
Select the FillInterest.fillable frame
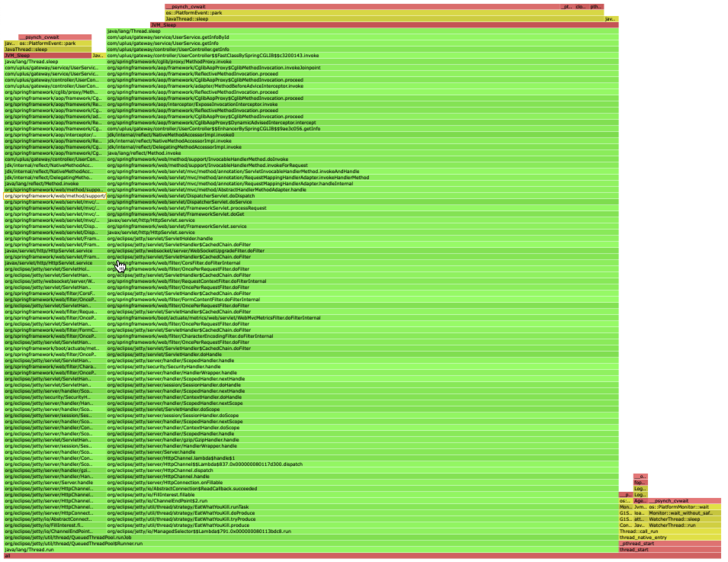click(362, 495)
